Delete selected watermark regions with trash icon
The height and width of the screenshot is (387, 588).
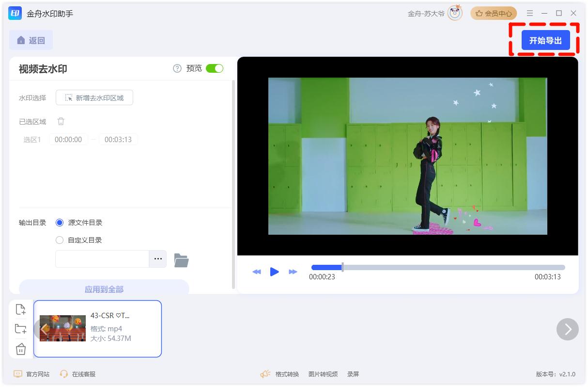click(x=61, y=121)
